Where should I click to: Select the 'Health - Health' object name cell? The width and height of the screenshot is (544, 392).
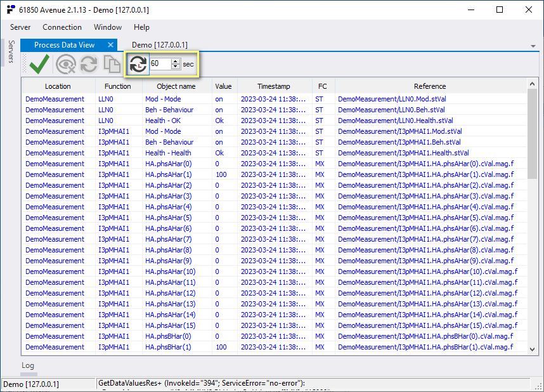(x=168, y=153)
